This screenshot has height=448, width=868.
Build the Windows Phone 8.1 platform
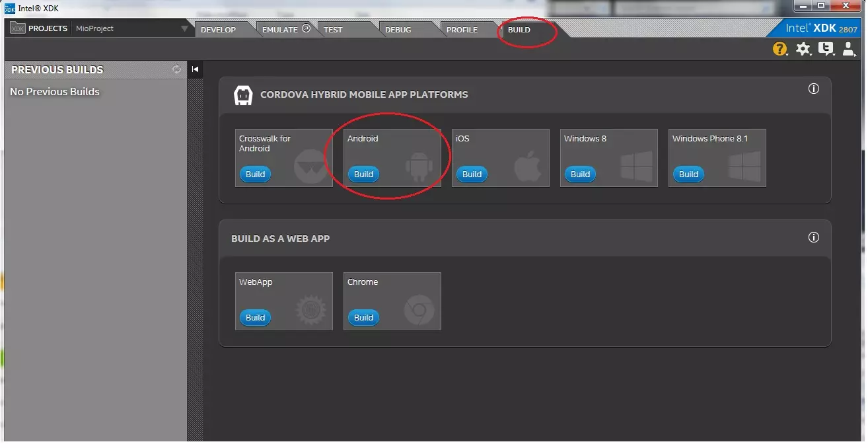tap(688, 174)
